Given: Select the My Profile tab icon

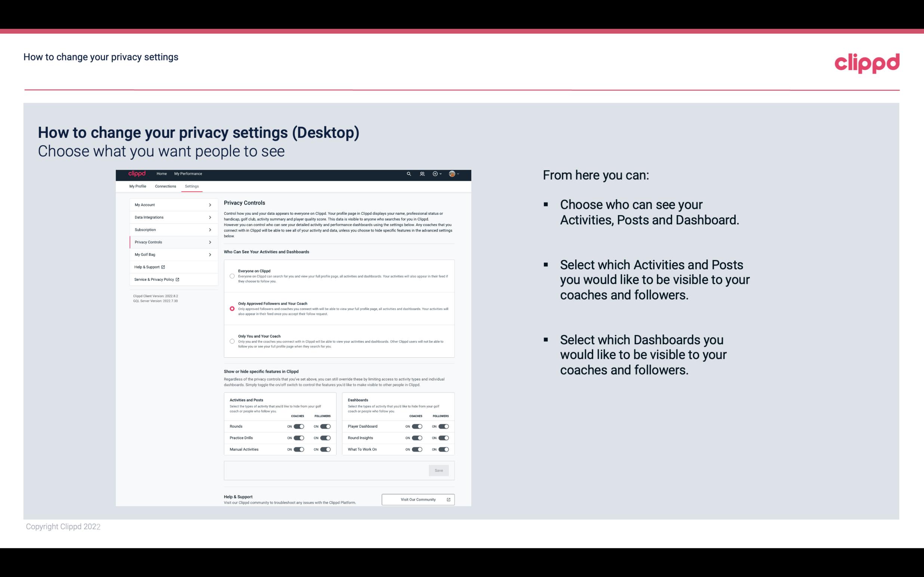Looking at the screenshot, I should tap(138, 186).
